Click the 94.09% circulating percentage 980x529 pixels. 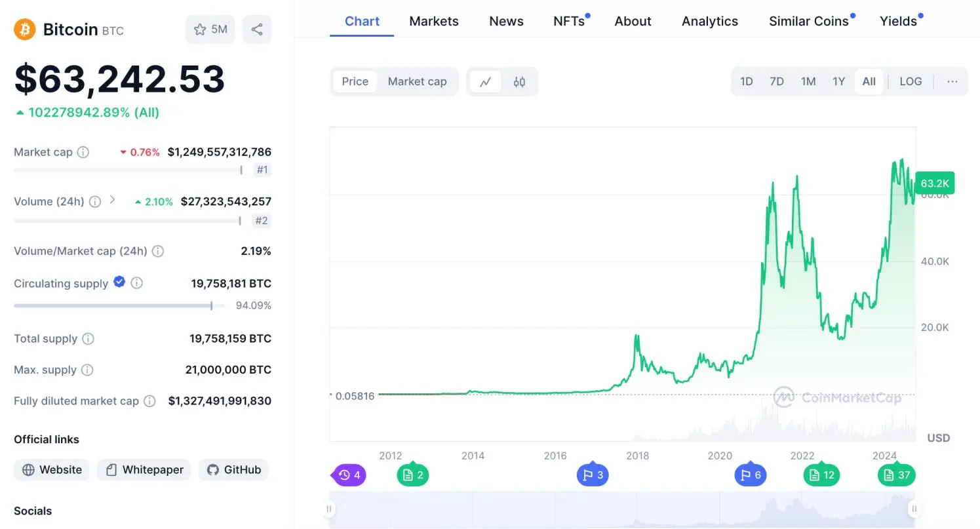254,305
